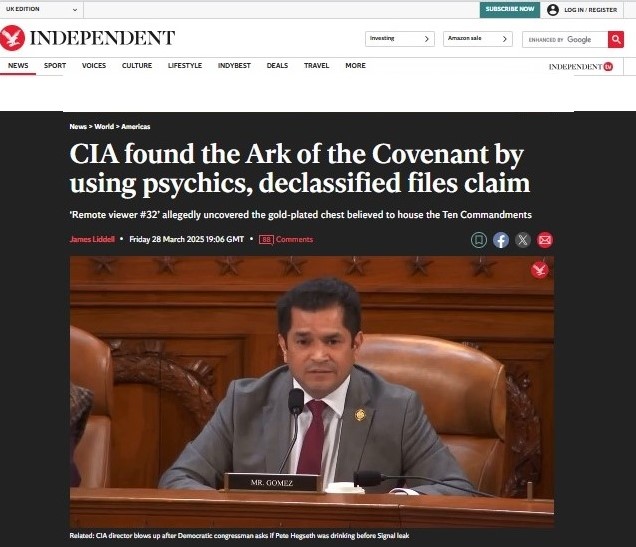Click the red search magnifier button
The width and height of the screenshot is (636, 547).
(616, 39)
